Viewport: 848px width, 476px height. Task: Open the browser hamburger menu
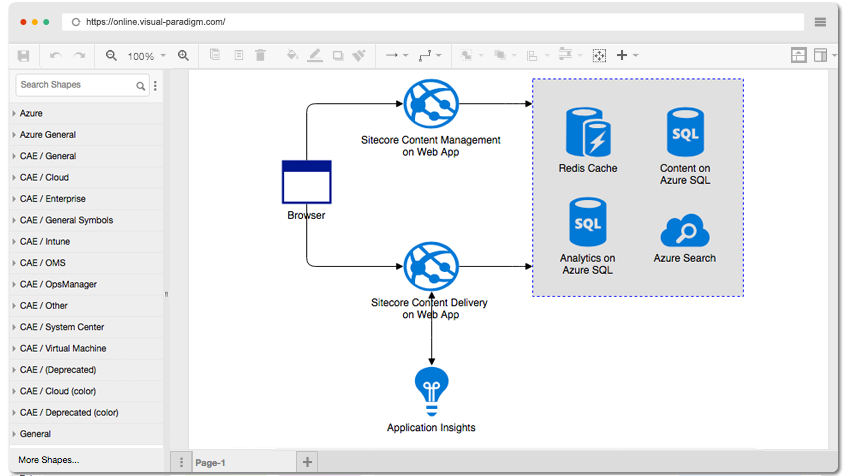pyautogui.click(x=820, y=22)
